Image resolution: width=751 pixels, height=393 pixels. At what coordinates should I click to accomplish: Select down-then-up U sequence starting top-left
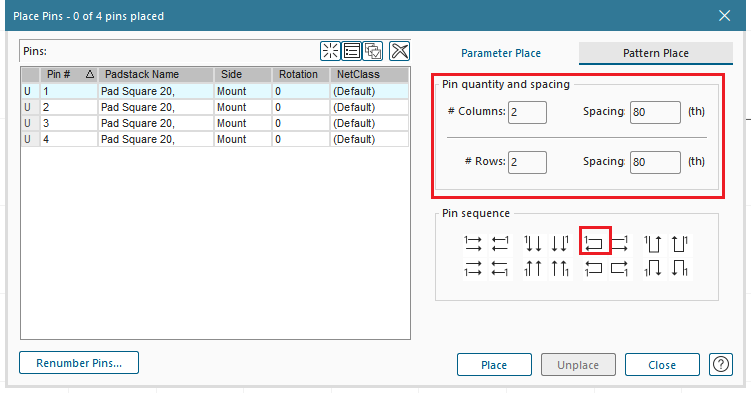pyautogui.click(x=653, y=243)
